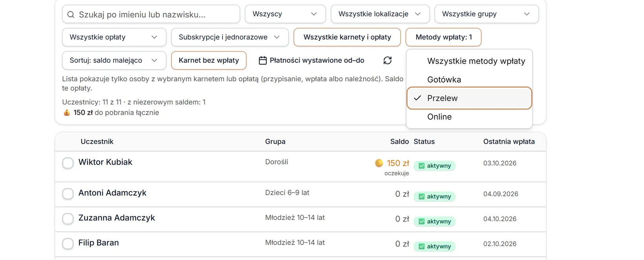Click the Ostatnia wpłata column header
This screenshot has width=644, height=260.
[509, 142]
